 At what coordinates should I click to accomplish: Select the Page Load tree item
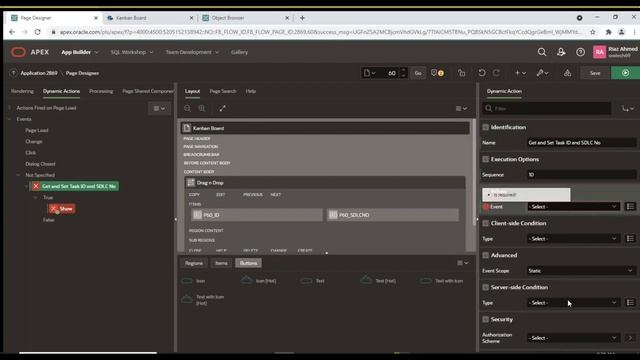pyautogui.click(x=37, y=130)
